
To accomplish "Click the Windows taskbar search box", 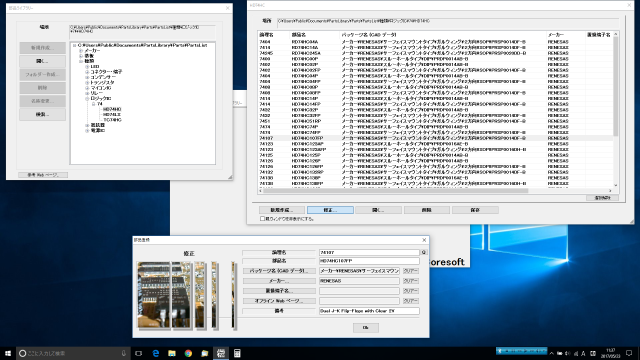I will coord(73,353).
